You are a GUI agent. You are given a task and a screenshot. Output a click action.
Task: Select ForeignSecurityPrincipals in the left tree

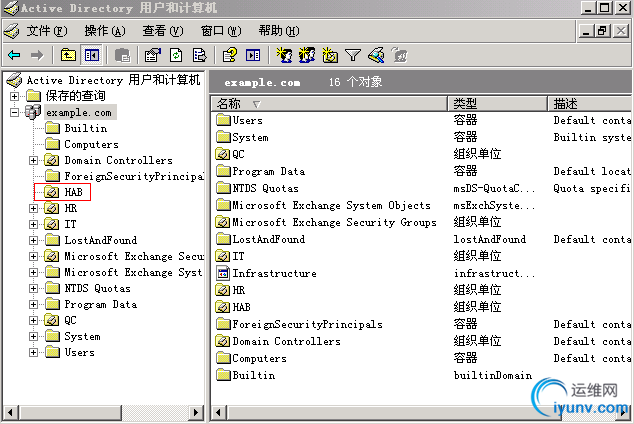pos(134,176)
